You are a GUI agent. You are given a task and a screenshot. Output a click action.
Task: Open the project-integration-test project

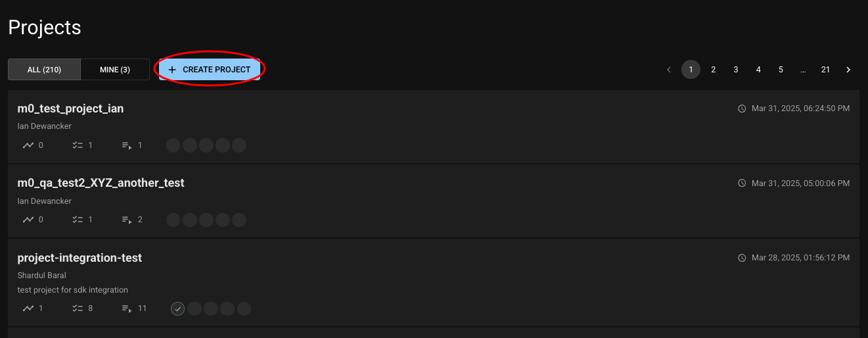tap(80, 258)
